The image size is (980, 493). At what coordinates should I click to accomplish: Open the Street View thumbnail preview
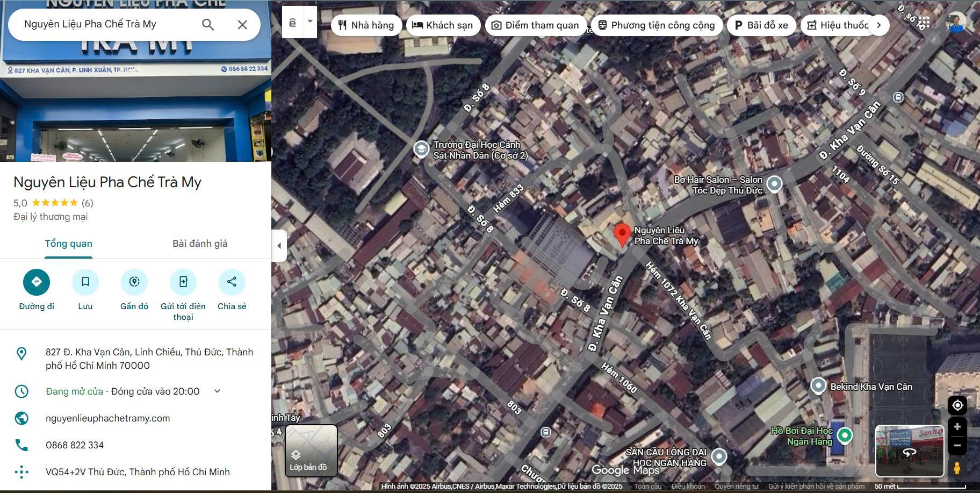909,451
